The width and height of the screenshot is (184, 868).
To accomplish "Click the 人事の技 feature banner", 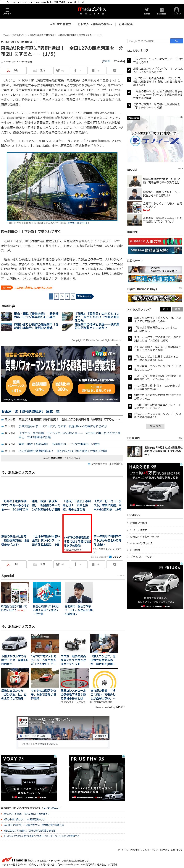I will 155,241.
